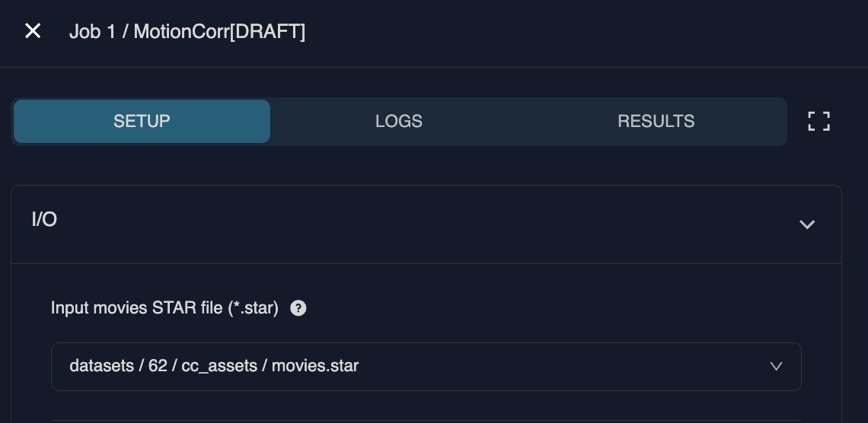Click the I/O section header label
Screen dimensions: 868x423
(44, 220)
